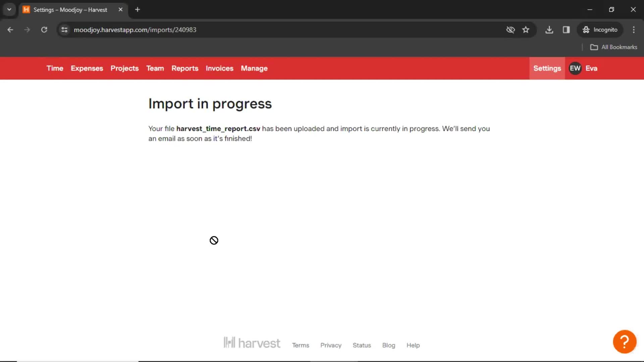Click the Harvest logo in footer

coord(252,343)
